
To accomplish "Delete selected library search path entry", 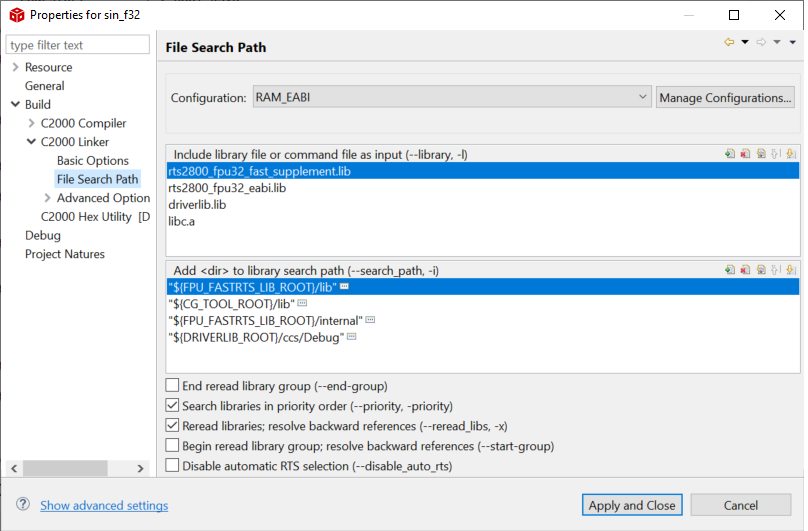I will (746, 270).
